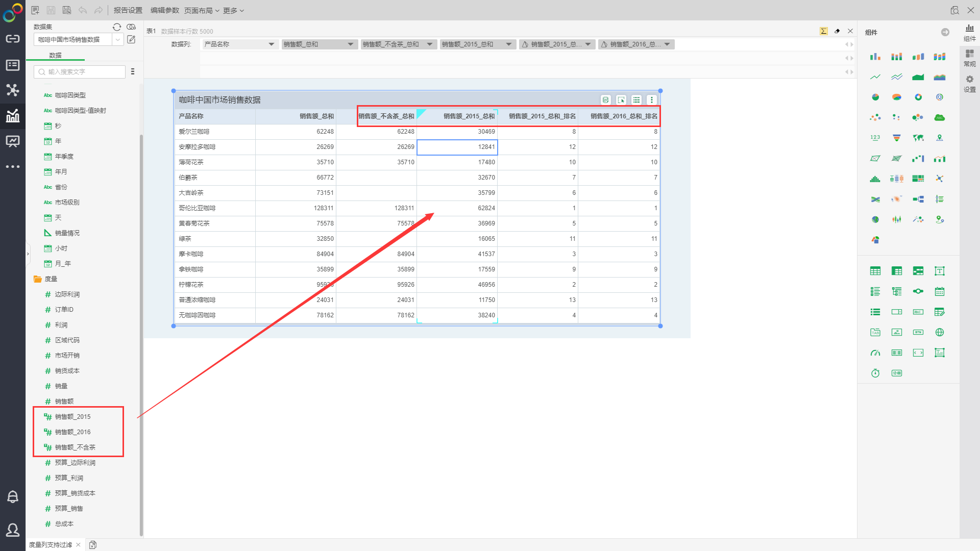The image size is (980, 551).
Task: Toggle the left data panel collapse handle
Action: coord(28,254)
